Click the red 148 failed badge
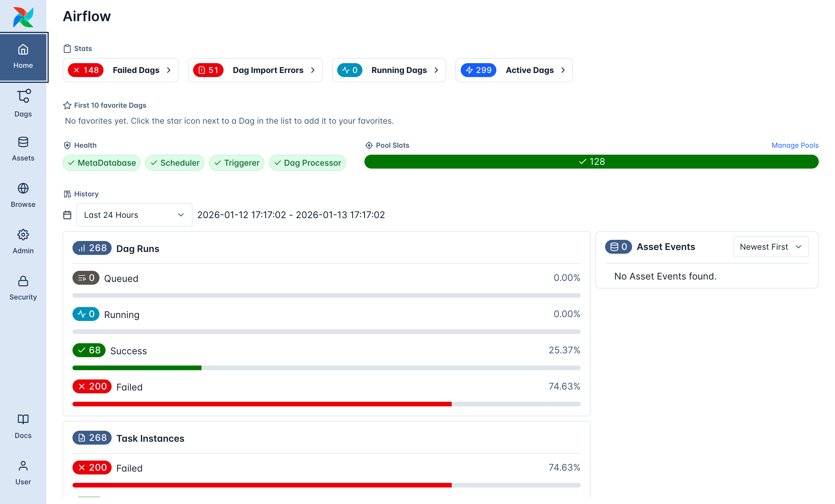The image size is (835, 504). 86,70
